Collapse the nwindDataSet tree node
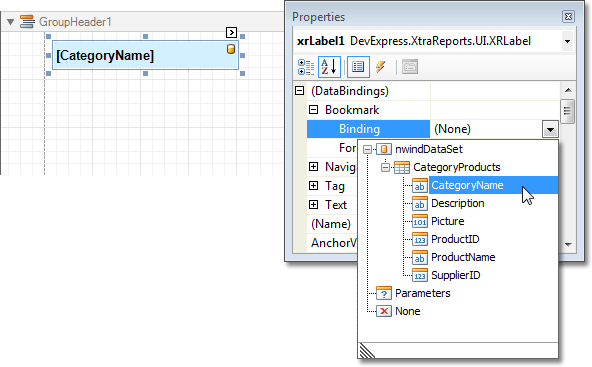Image resolution: width=592 pixels, height=367 pixels. point(367,150)
